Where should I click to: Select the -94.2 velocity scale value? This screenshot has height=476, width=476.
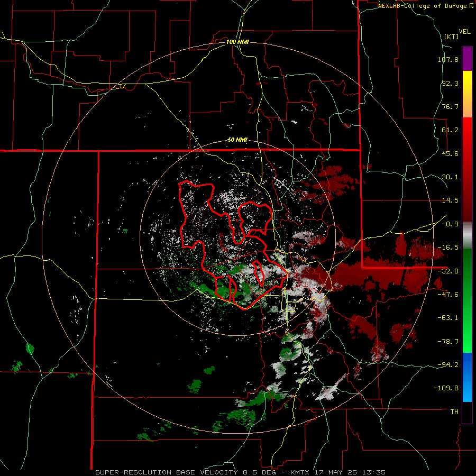(x=448, y=364)
